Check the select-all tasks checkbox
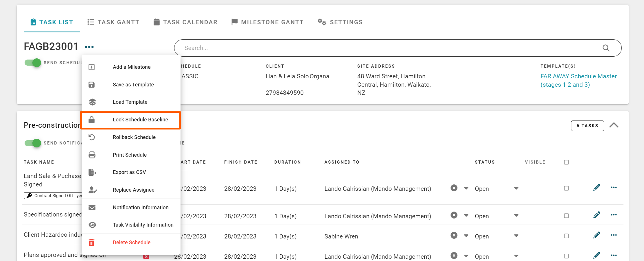Screen dimensions: 644x261 tap(566, 162)
